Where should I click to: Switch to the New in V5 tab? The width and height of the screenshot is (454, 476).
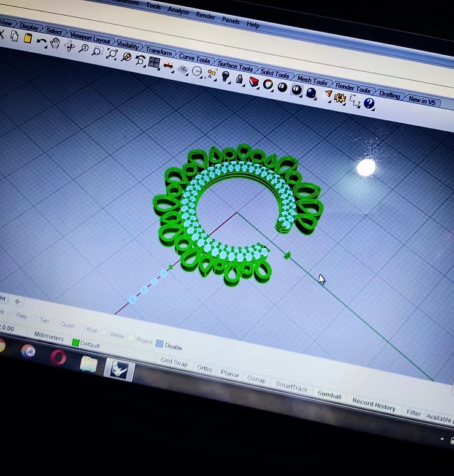click(x=422, y=101)
